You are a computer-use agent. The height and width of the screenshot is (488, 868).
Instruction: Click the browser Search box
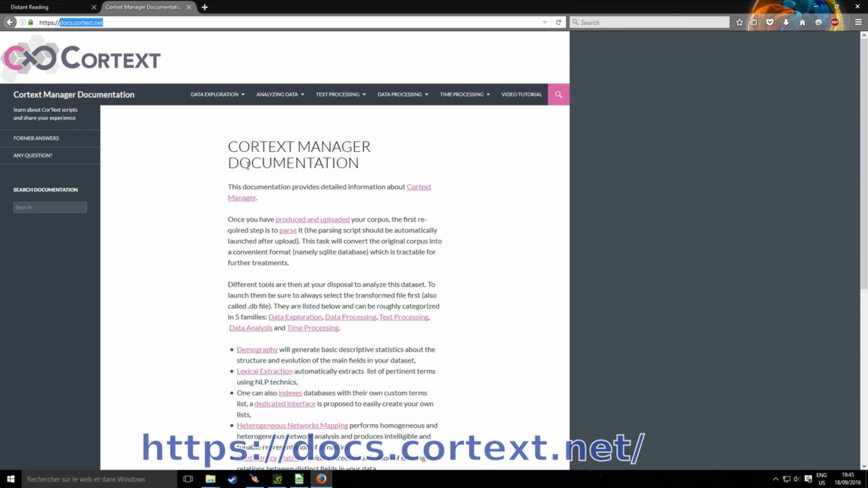click(650, 22)
